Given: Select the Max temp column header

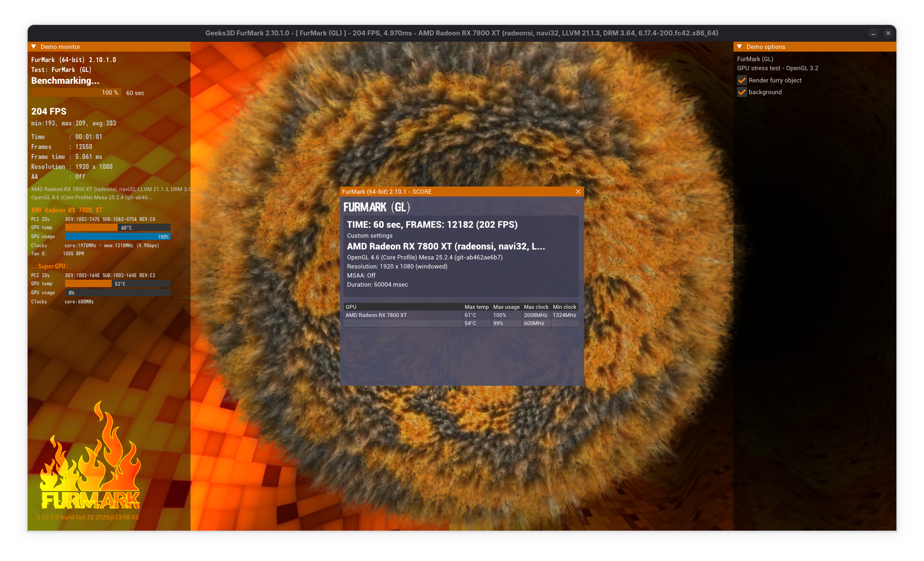Looking at the screenshot, I should pyautogui.click(x=476, y=307).
